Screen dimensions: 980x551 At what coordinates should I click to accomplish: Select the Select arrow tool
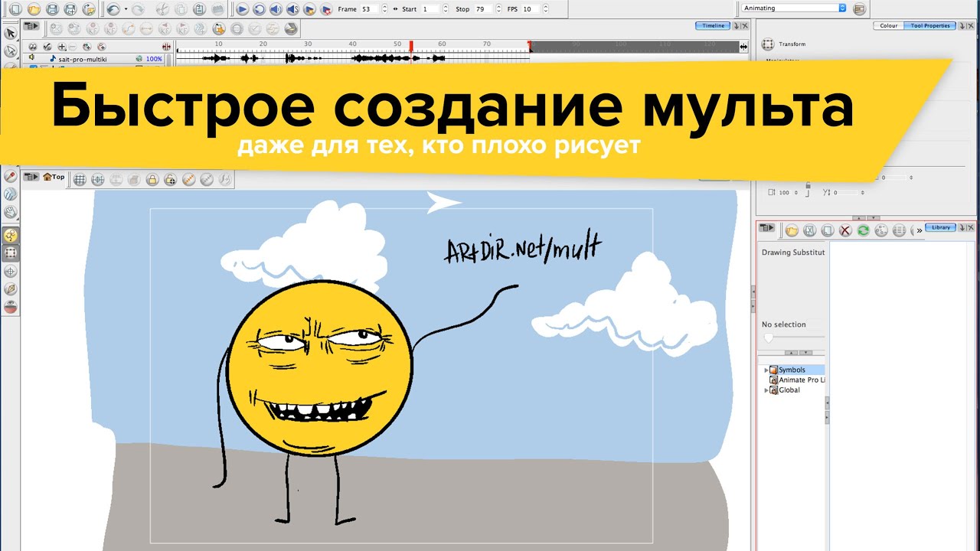[11, 34]
